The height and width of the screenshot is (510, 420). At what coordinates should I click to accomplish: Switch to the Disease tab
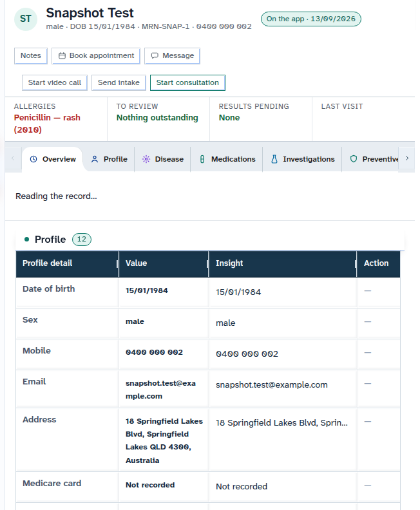pos(162,159)
